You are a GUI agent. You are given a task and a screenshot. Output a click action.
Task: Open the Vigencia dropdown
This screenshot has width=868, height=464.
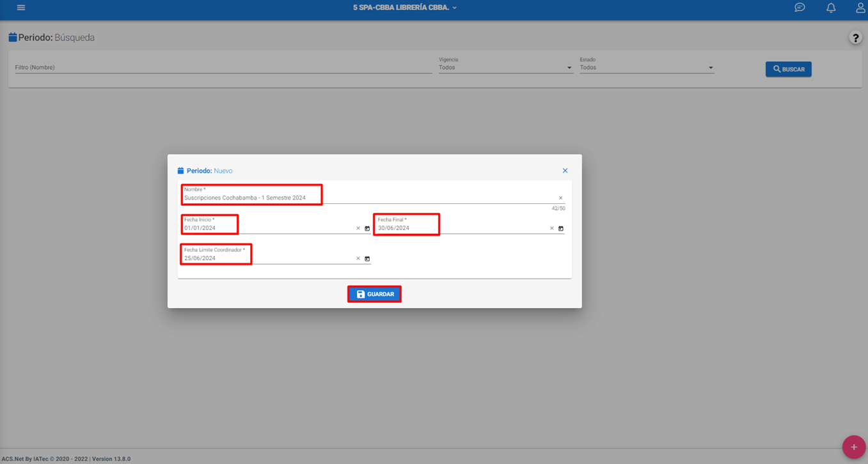coord(505,67)
